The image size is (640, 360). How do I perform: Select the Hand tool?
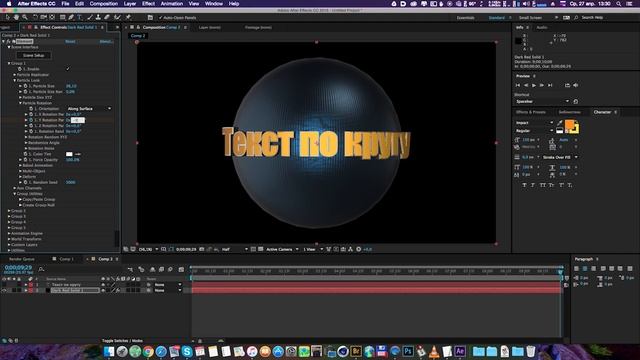click(x=16, y=18)
